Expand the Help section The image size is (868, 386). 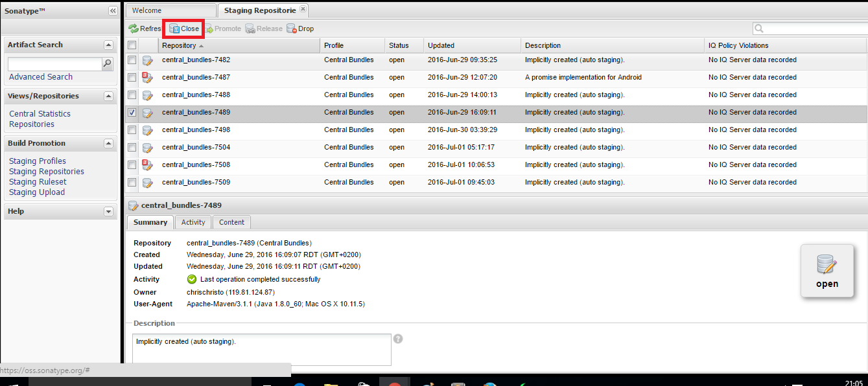pos(108,211)
